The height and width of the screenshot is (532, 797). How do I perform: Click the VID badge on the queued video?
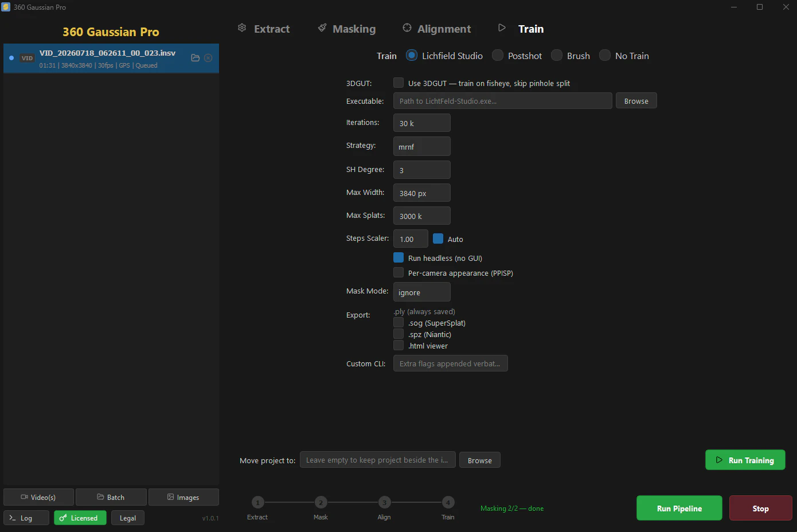(27, 58)
